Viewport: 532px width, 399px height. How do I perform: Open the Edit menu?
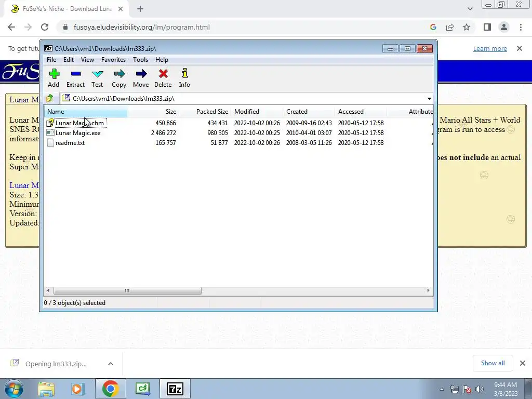pos(69,60)
